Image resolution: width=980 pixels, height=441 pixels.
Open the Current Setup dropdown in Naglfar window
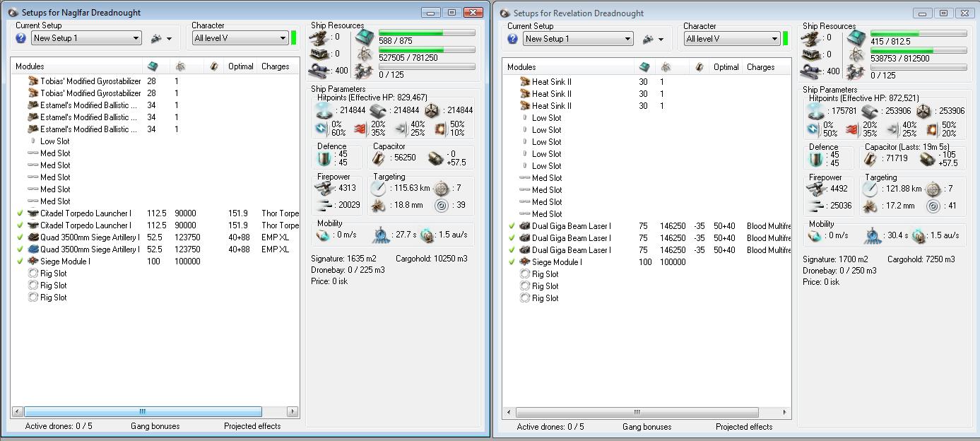pos(86,38)
